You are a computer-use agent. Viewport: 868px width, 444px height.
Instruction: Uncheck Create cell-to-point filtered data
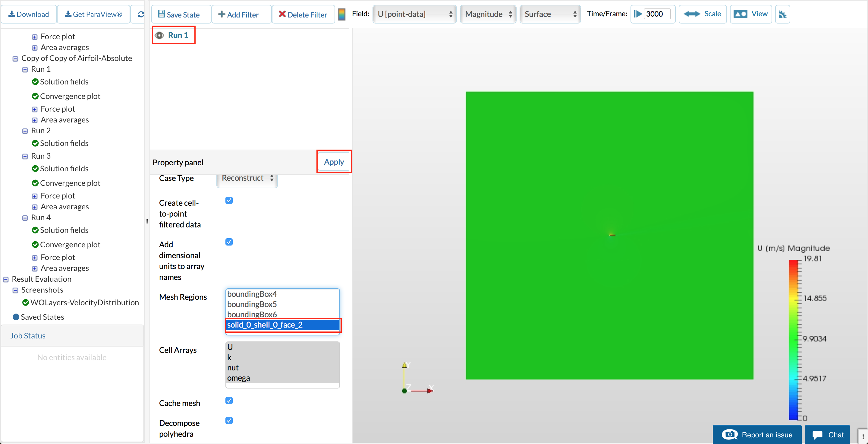pyautogui.click(x=229, y=201)
